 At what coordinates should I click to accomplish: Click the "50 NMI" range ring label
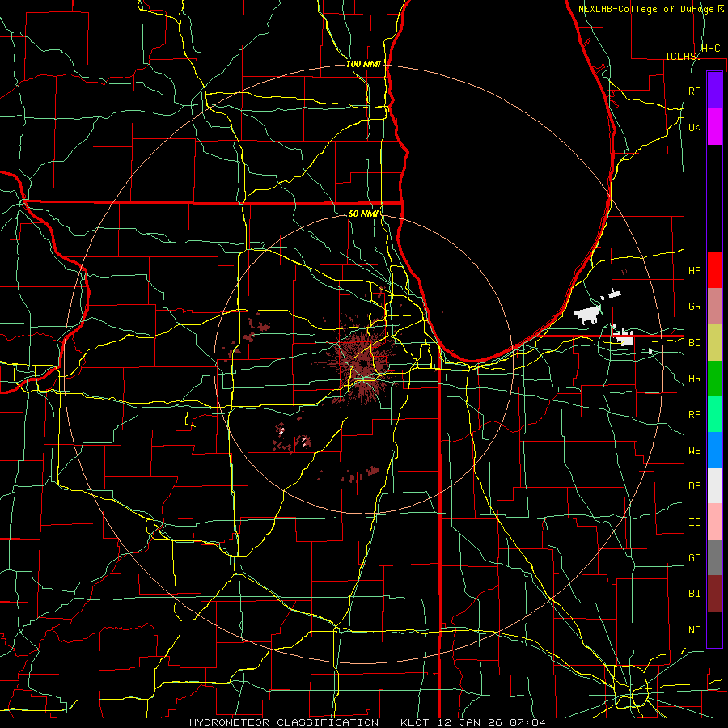pos(363,214)
